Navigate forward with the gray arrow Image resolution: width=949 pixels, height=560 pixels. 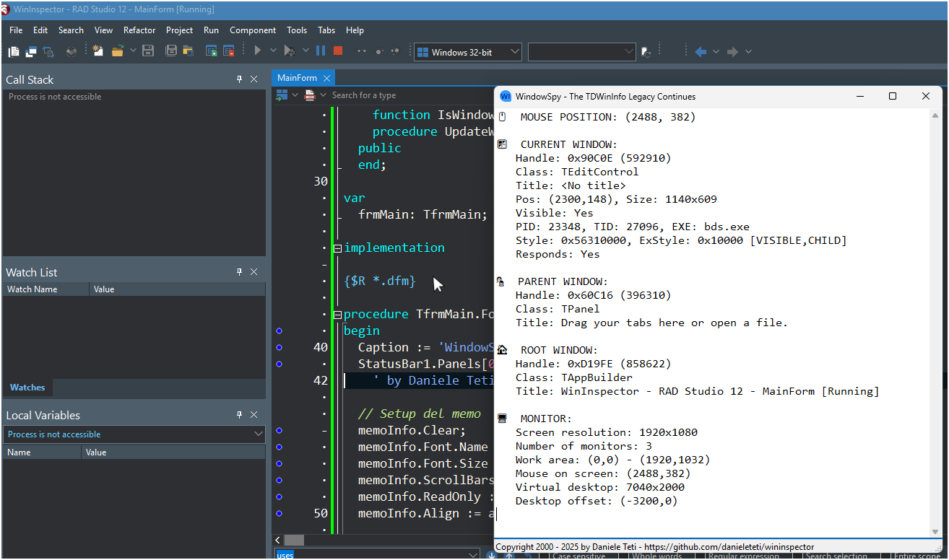click(x=732, y=51)
